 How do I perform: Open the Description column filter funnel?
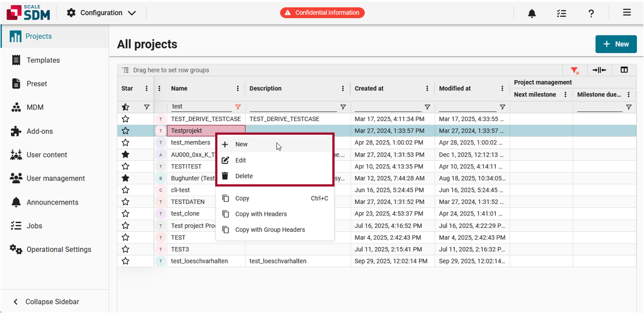343,107
